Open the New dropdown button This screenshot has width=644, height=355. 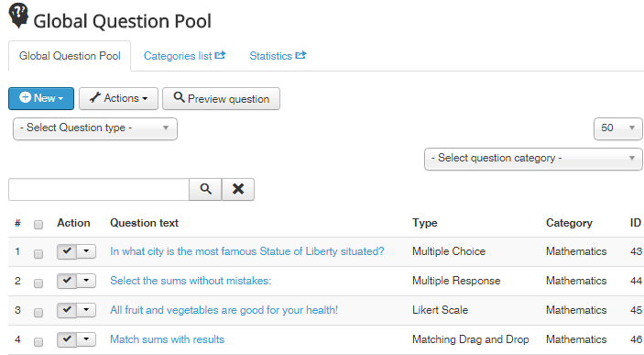(41, 98)
